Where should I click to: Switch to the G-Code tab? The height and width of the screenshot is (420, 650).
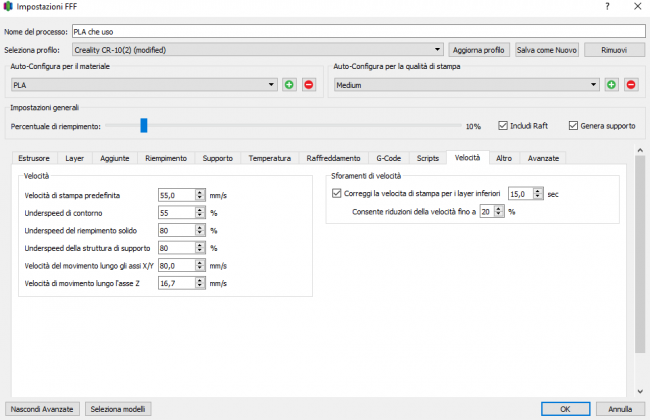tap(388, 158)
